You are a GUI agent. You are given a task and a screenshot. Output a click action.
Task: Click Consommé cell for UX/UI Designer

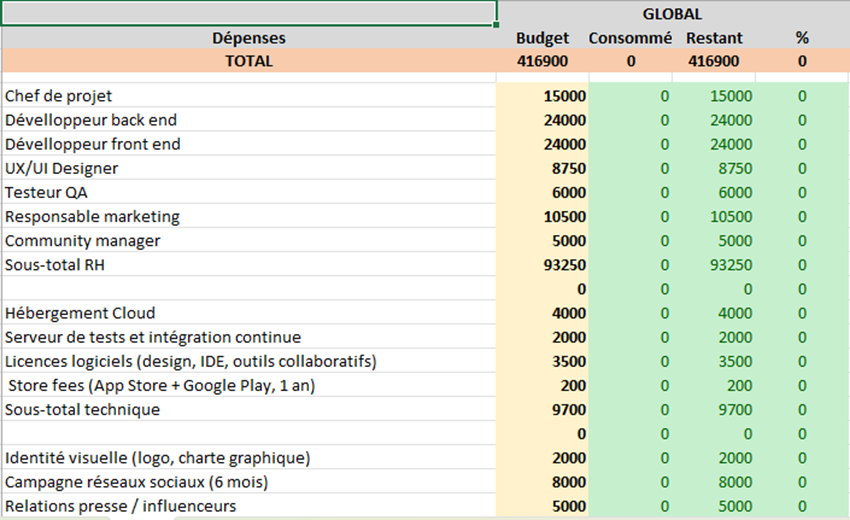pos(630,168)
